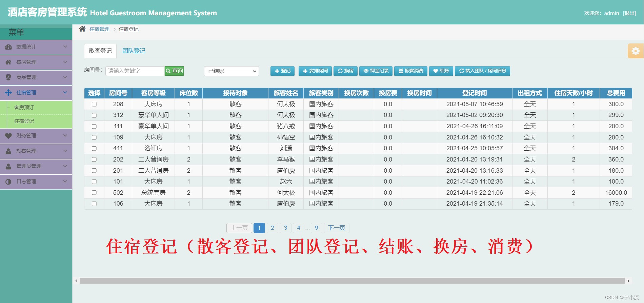The image size is (644, 303).
Task: Expand the 商品管理 menu chevron
Action: coord(65,77)
